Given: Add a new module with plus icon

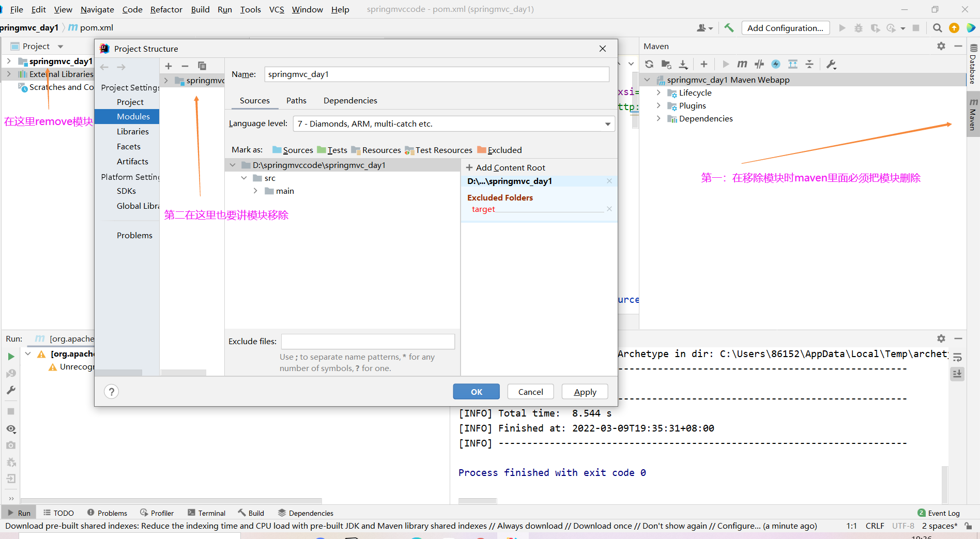Looking at the screenshot, I should tap(169, 66).
